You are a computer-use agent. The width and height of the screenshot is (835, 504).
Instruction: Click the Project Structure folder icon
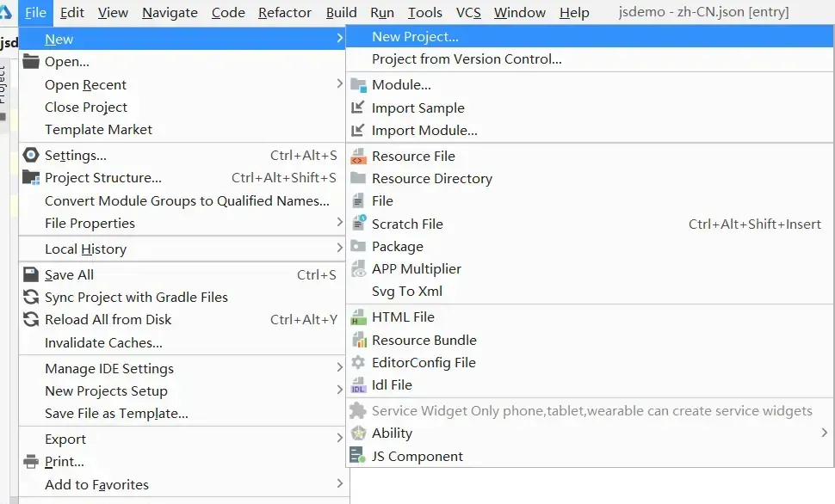[x=31, y=177]
